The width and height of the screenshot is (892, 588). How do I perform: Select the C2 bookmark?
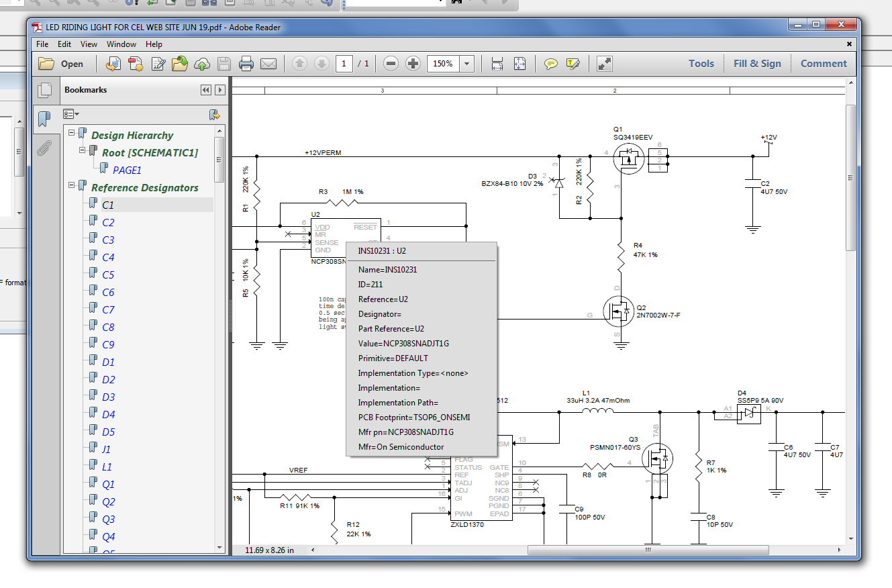[x=108, y=223]
